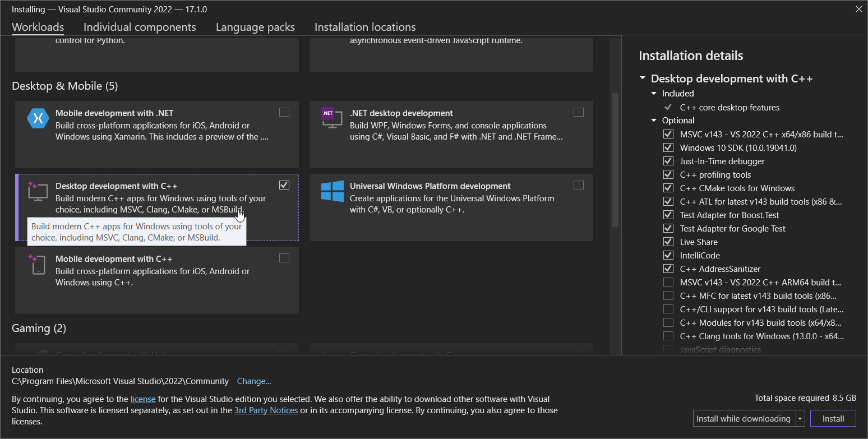Image resolution: width=868 pixels, height=439 pixels.
Task: Check C++ Clang tools for Windows
Action: coord(668,336)
